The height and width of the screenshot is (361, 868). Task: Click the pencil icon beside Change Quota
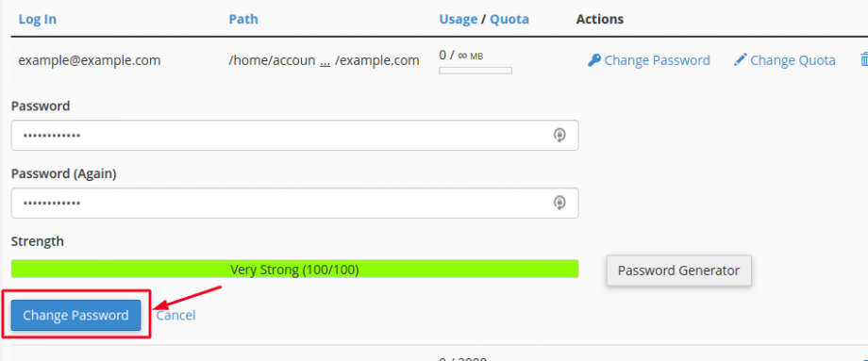740,59
